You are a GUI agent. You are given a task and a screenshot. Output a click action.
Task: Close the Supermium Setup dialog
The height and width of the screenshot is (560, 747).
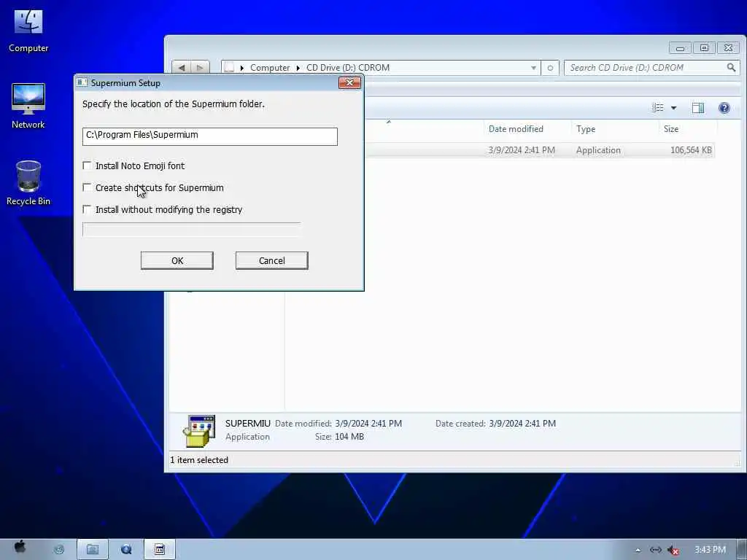pyautogui.click(x=349, y=83)
